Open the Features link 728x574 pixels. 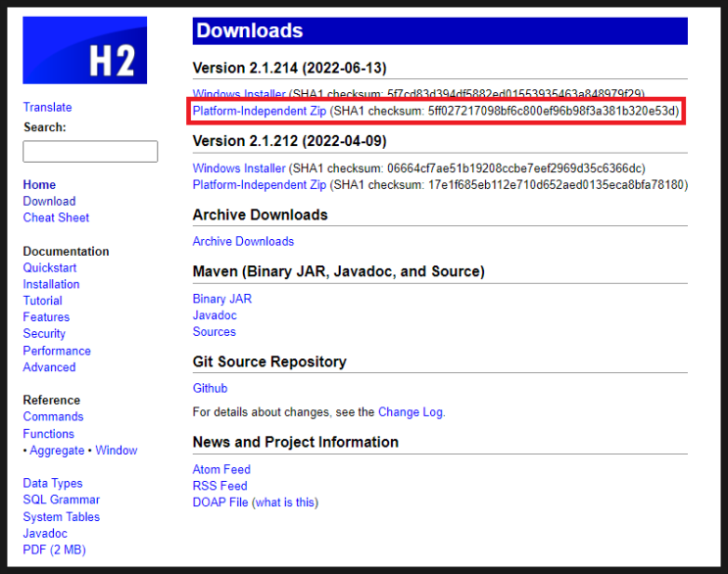tap(46, 317)
